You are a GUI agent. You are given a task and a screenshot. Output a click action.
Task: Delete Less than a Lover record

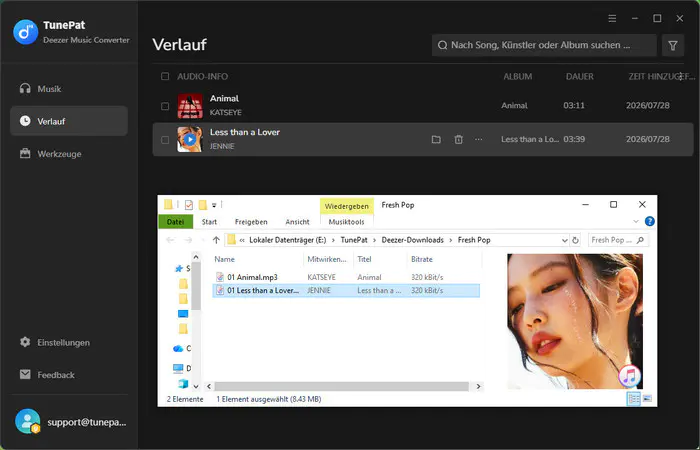click(458, 140)
